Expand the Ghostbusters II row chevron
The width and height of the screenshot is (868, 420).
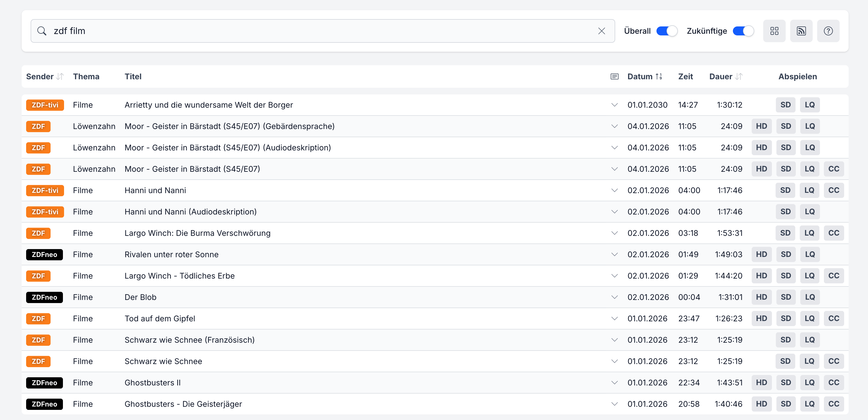pyautogui.click(x=614, y=383)
